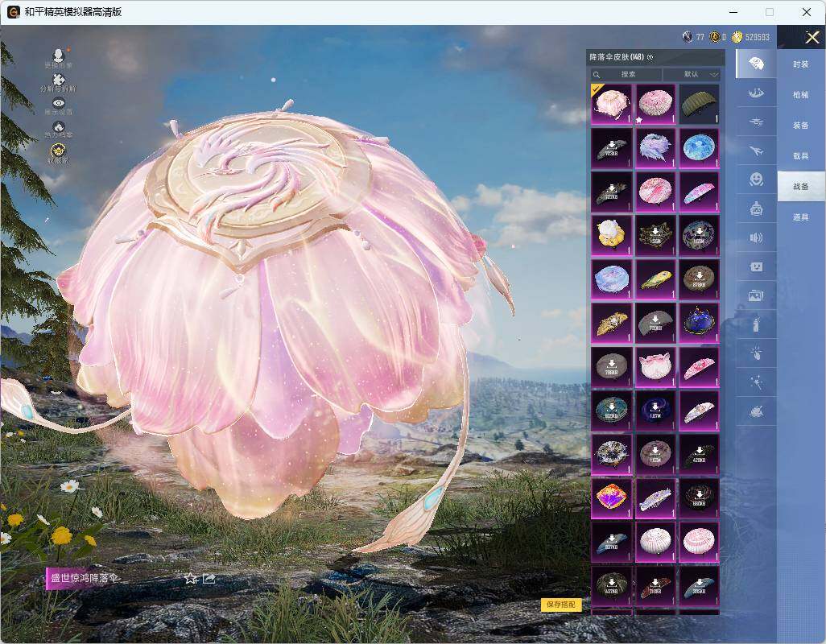The width and height of the screenshot is (826, 644).
Task: Open the magic wand effects icon
Action: click(x=756, y=382)
